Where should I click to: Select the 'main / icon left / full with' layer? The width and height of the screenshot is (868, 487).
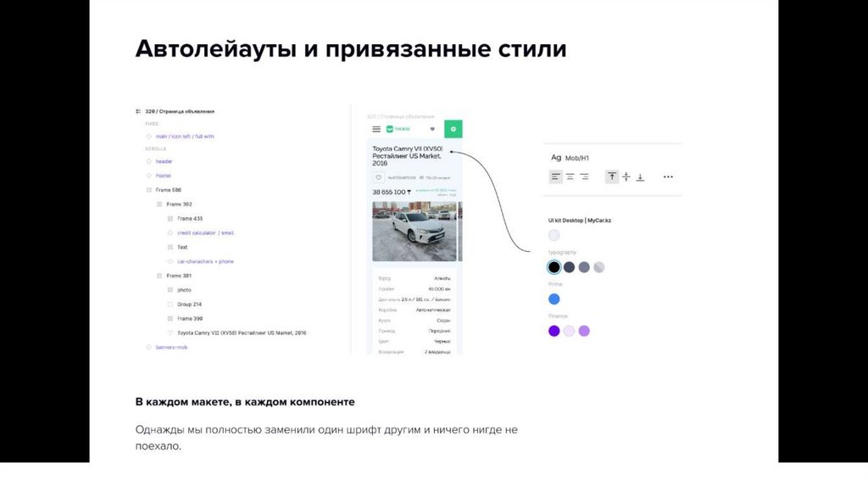pyautogui.click(x=184, y=137)
